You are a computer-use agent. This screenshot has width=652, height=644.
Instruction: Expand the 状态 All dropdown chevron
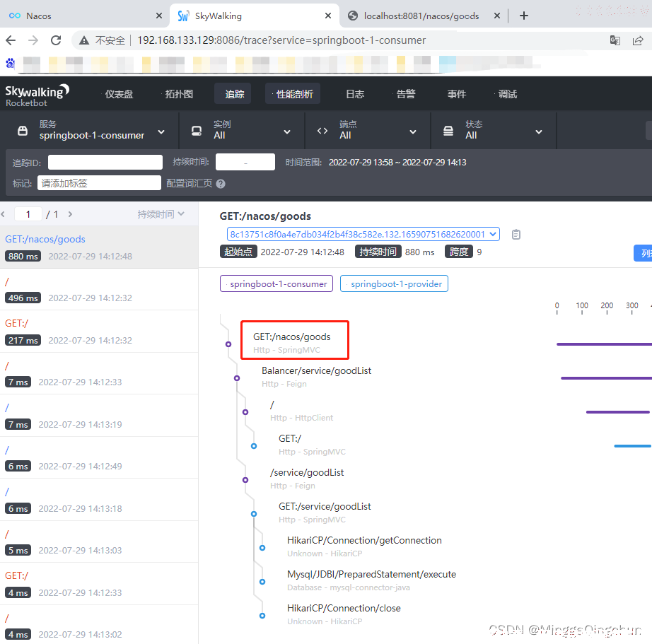point(539,131)
